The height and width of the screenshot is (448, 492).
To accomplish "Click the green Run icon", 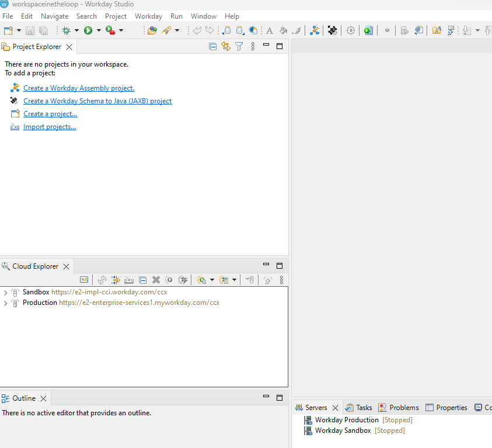I will (x=89, y=30).
